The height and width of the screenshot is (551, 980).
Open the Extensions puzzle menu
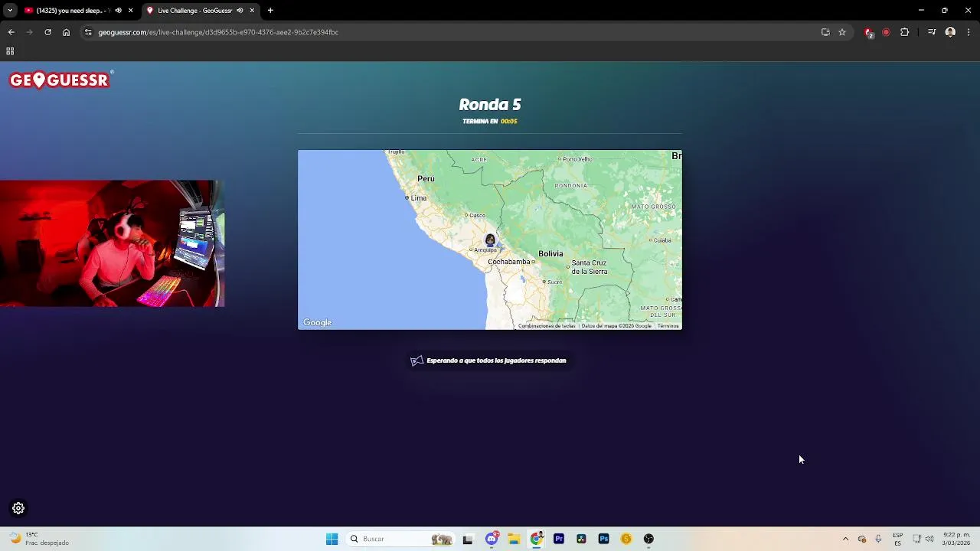[x=904, y=32]
